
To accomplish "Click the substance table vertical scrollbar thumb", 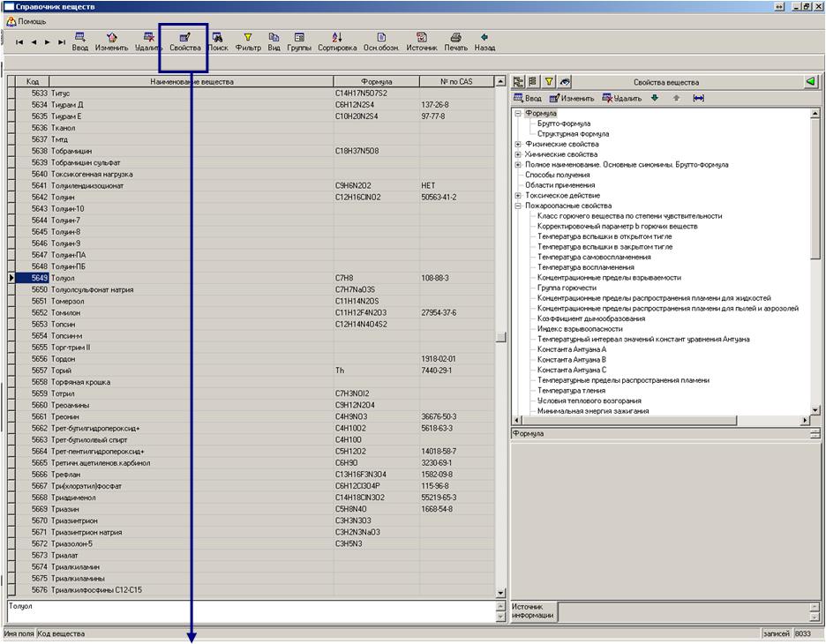I will (x=500, y=336).
